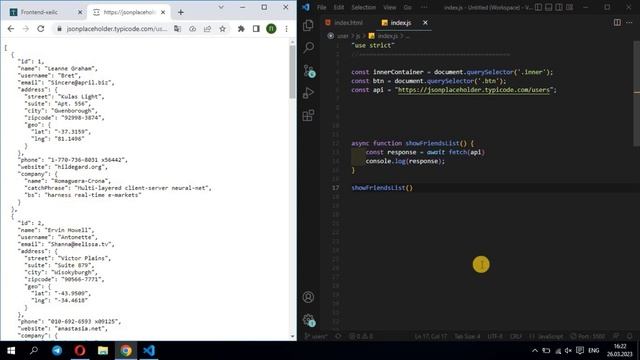Open the Chrome profile avatar
The image size is (640, 360).
click(271, 29)
